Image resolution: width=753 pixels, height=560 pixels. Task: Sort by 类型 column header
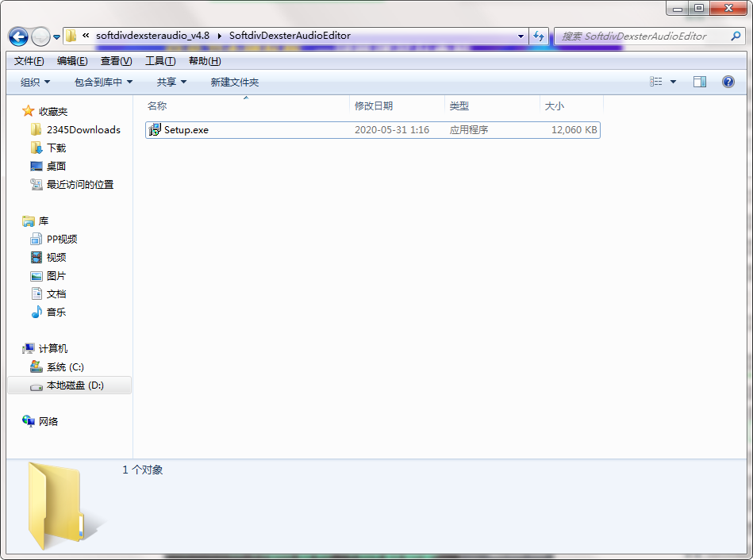[x=459, y=105]
